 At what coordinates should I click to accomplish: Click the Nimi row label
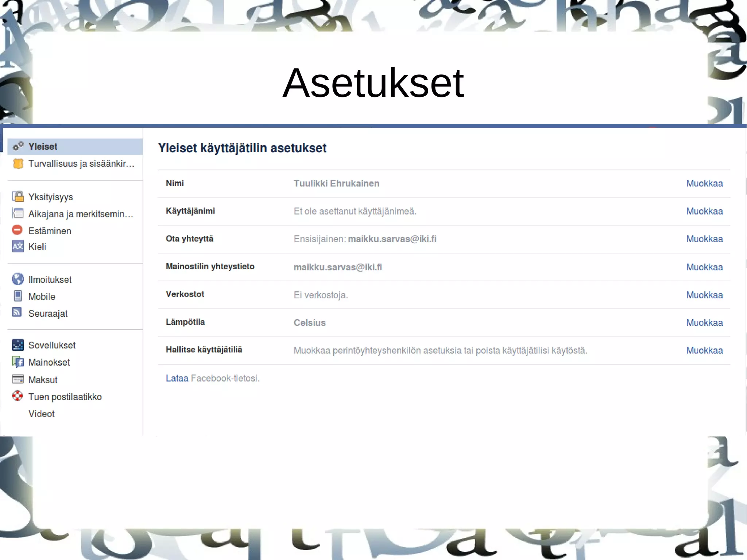(x=175, y=183)
